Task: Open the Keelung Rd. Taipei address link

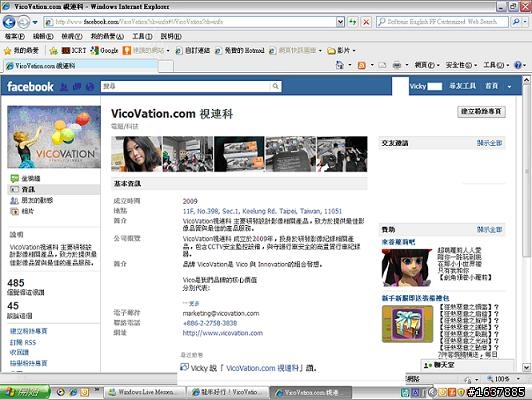Action: click(x=262, y=211)
